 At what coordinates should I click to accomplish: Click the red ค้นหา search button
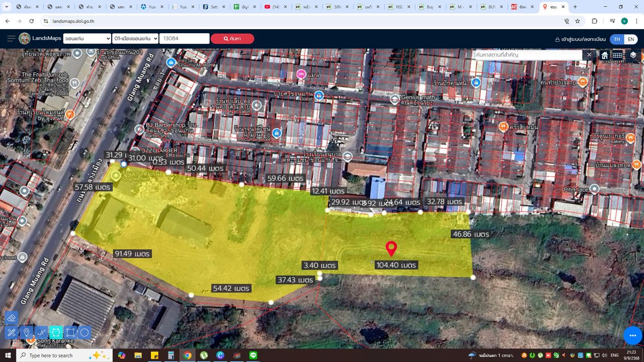click(x=232, y=39)
